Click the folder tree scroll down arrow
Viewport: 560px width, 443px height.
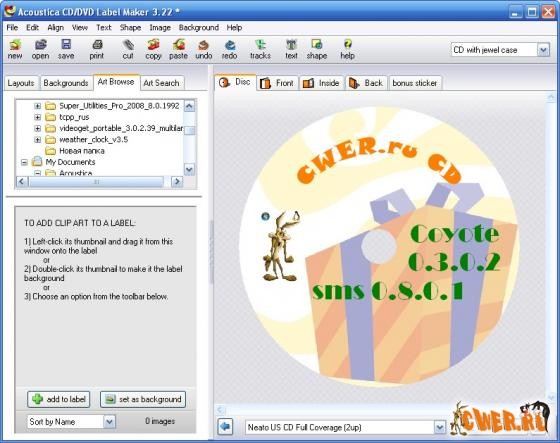pos(189,169)
